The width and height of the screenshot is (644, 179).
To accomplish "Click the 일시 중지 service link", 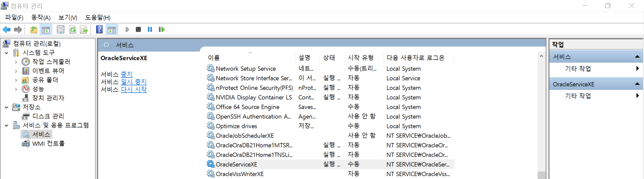I will [x=134, y=82].
